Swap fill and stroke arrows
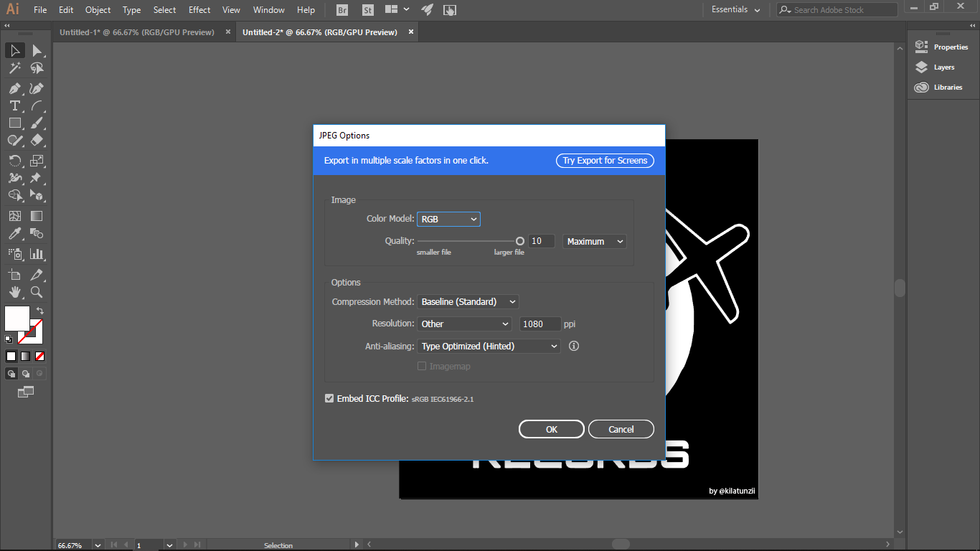Viewport: 980px width, 551px height. tap(40, 311)
